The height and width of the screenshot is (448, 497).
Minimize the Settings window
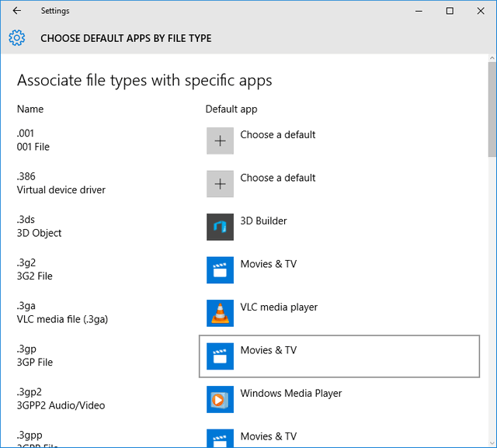point(419,11)
